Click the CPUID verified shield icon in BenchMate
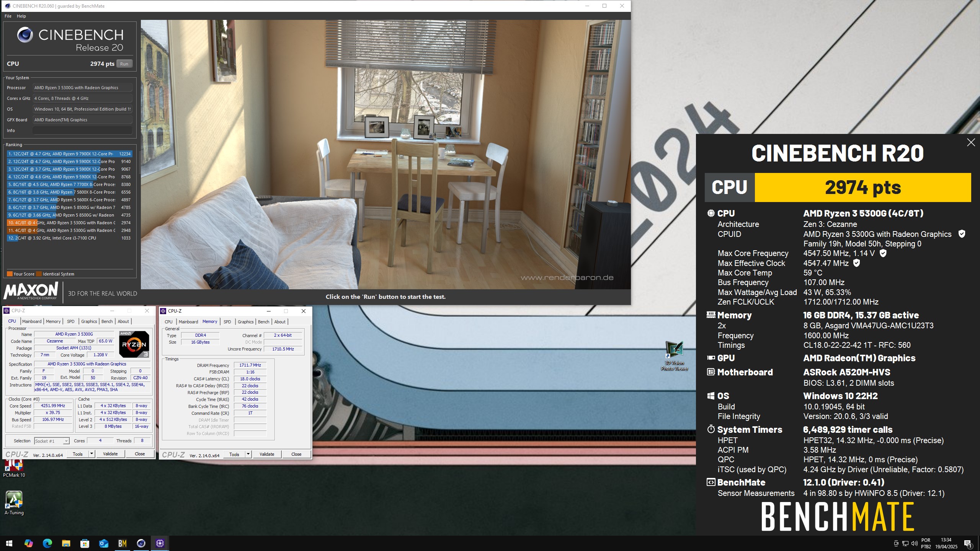 point(961,234)
